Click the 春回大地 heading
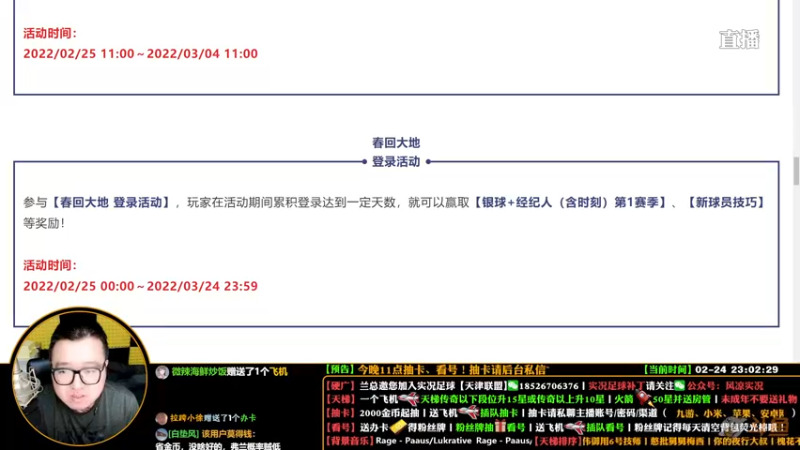 click(x=396, y=143)
